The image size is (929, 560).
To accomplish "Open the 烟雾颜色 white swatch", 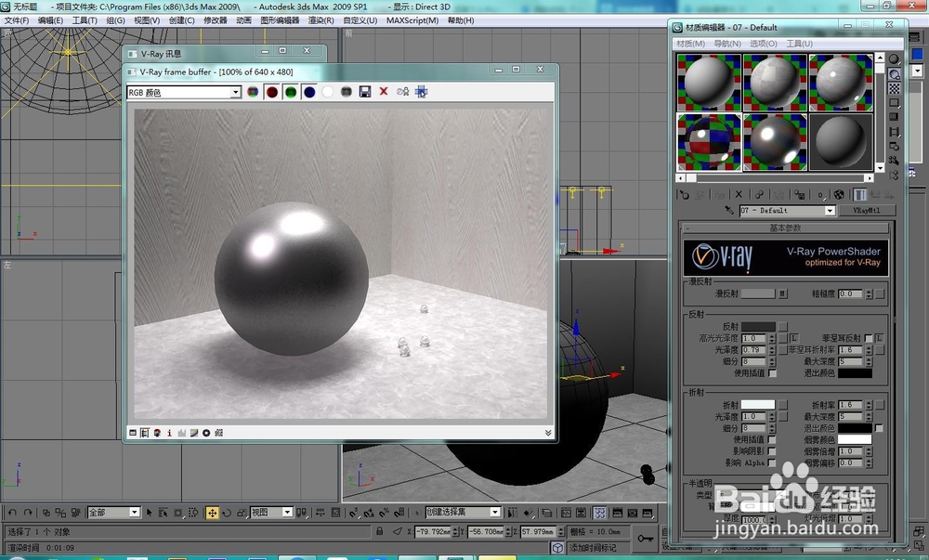I will pos(855,440).
